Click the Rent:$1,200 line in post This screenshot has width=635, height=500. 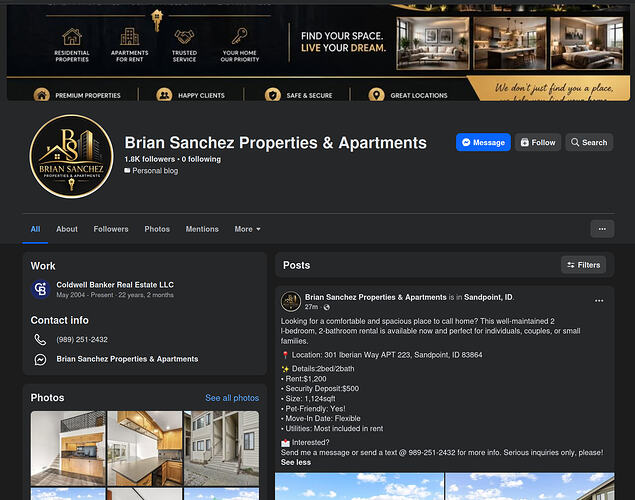click(304, 379)
